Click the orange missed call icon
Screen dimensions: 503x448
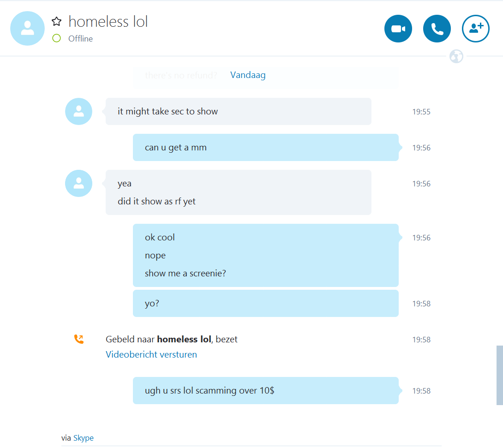[79, 339]
